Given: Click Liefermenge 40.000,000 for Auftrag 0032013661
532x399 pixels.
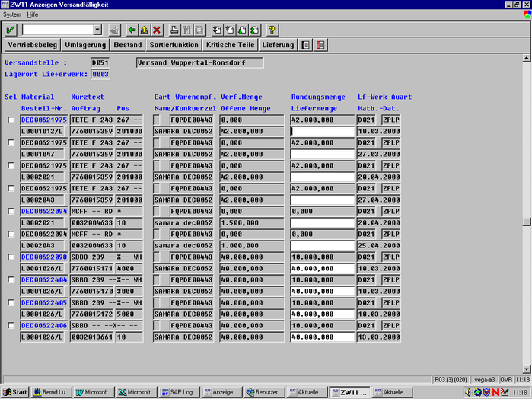Looking at the screenshot, I should (323, 337).
